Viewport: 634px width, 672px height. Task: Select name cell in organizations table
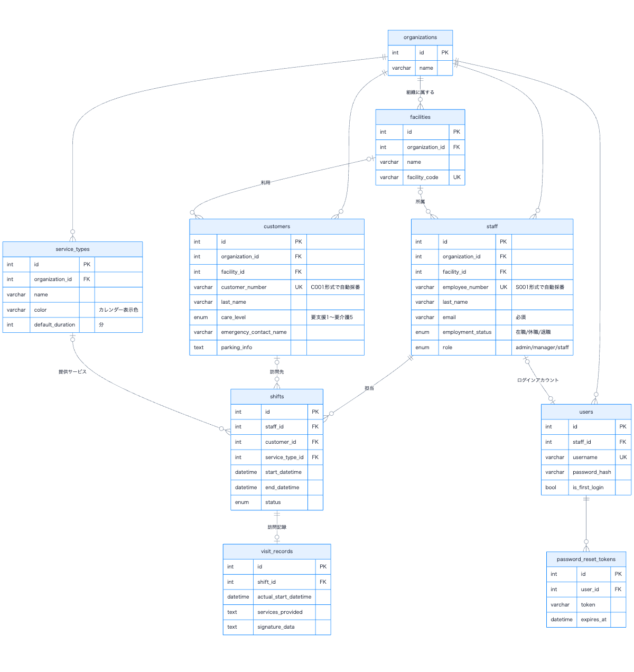pyautogui.click(x=426, y=68)
